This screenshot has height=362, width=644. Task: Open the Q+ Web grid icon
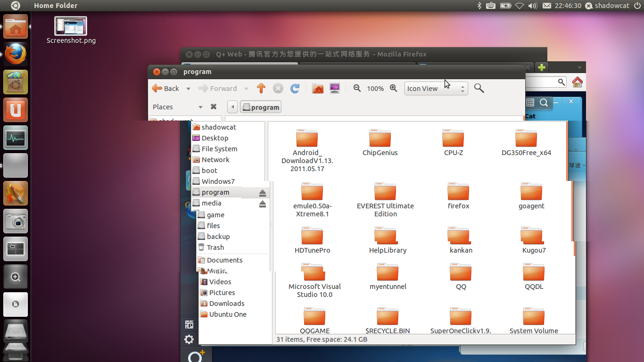[530, 102]
